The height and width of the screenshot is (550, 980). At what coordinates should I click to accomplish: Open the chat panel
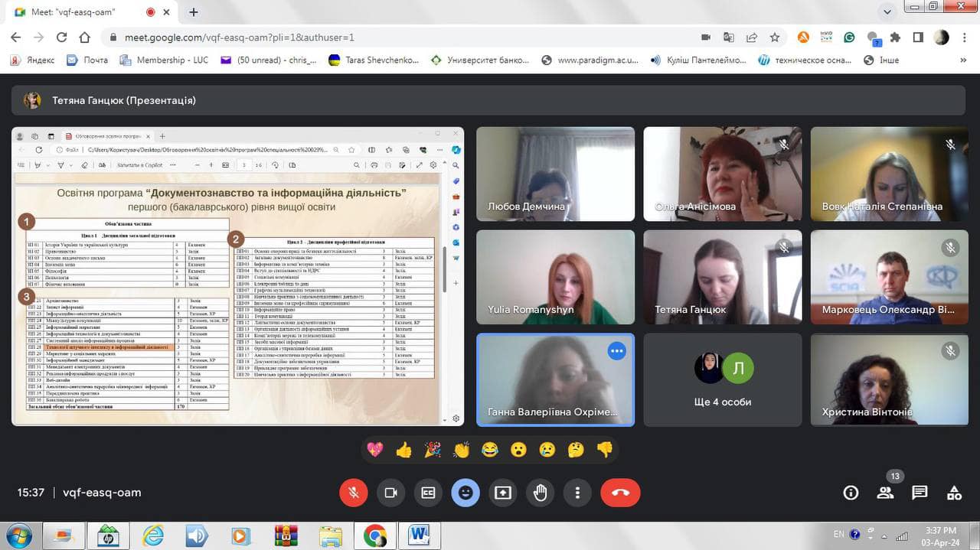pos(920,493)
